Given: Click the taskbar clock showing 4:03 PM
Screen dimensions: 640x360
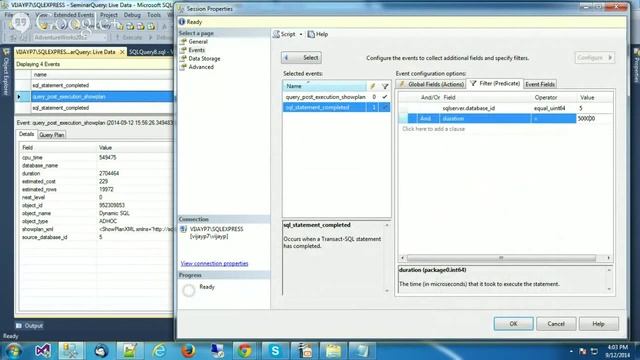Looking at the screenshot, I should 618,351.
